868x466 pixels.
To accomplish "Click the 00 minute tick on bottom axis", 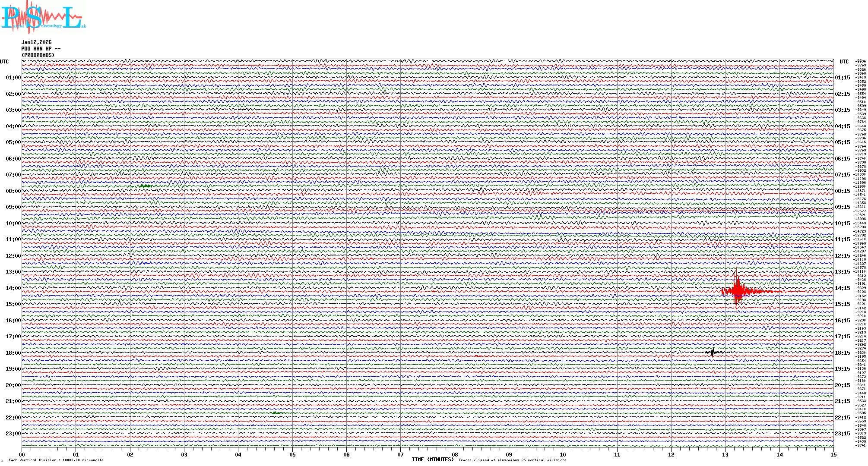I will (22, 455).
